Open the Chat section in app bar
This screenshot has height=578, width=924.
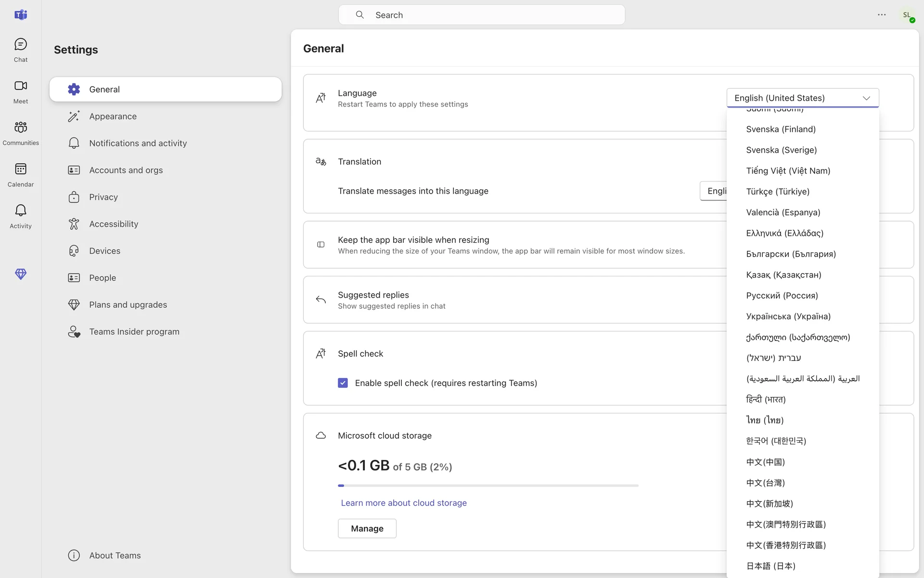20,50
